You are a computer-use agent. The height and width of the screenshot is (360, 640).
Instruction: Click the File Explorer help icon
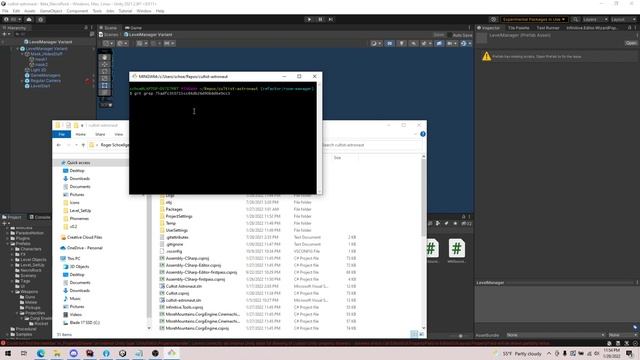[x=423, y=134]
